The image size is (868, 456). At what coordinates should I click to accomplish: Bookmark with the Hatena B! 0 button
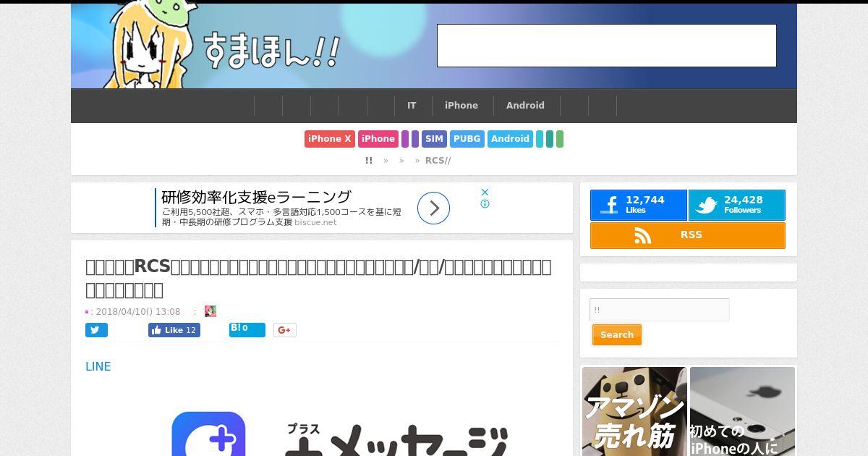coord(247,330)
